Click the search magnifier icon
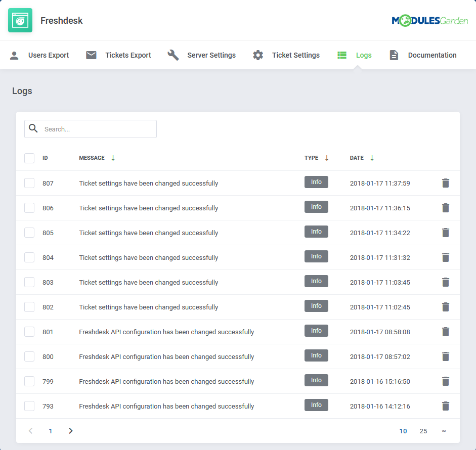The height and width of the screenshot is (450, 476). click(x=33, y=128)
